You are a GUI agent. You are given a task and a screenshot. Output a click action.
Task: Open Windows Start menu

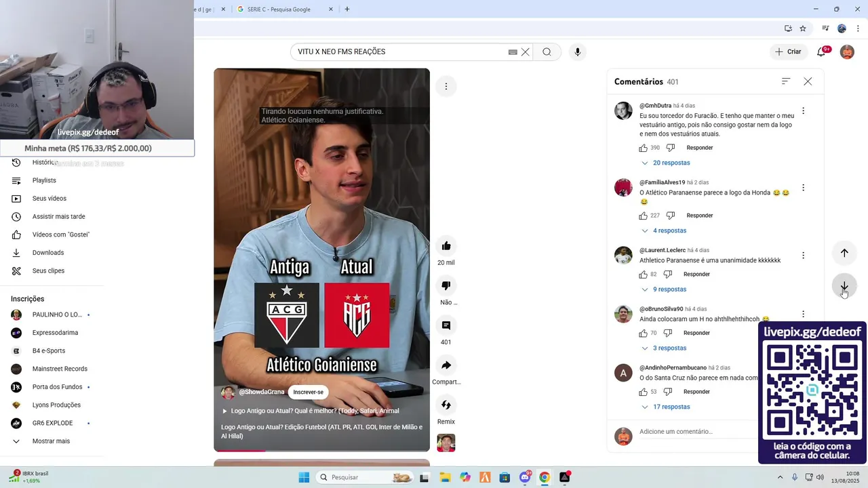[x=304, y=477]
